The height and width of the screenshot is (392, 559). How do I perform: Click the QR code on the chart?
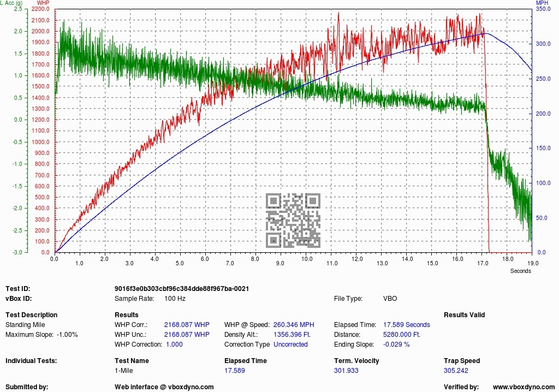click(293, 221)
